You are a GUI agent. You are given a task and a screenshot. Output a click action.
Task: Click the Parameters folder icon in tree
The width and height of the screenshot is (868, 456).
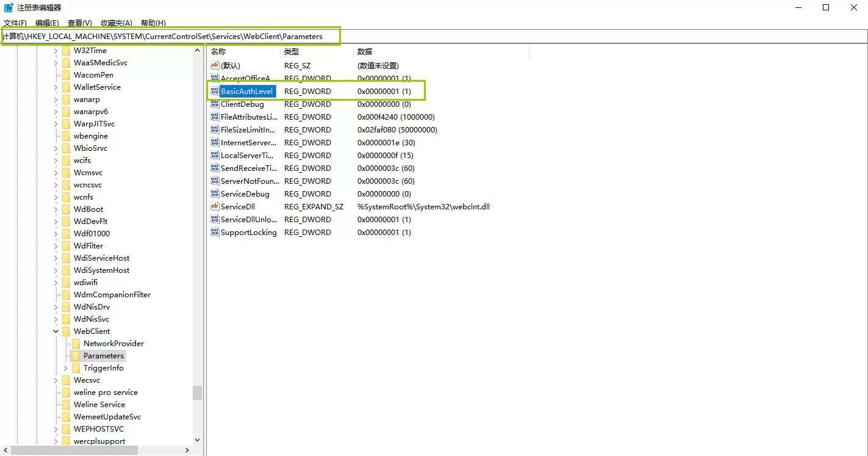[76, 356]
